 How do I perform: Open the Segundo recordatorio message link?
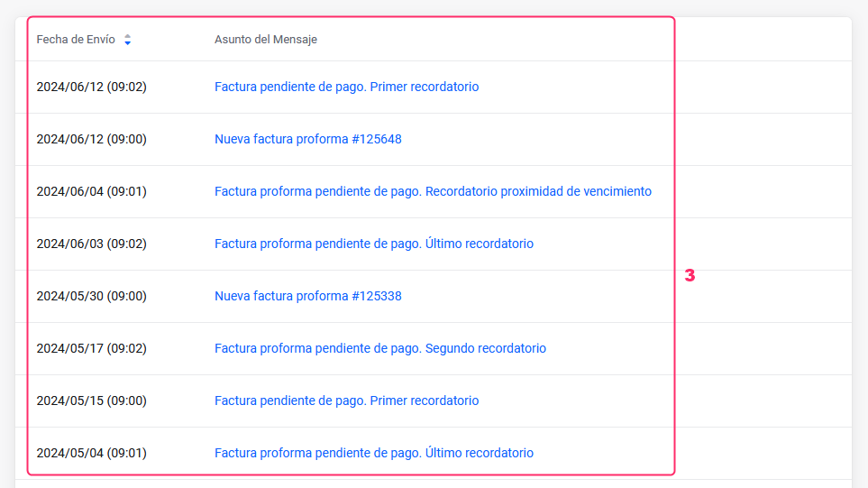(380, 349)
